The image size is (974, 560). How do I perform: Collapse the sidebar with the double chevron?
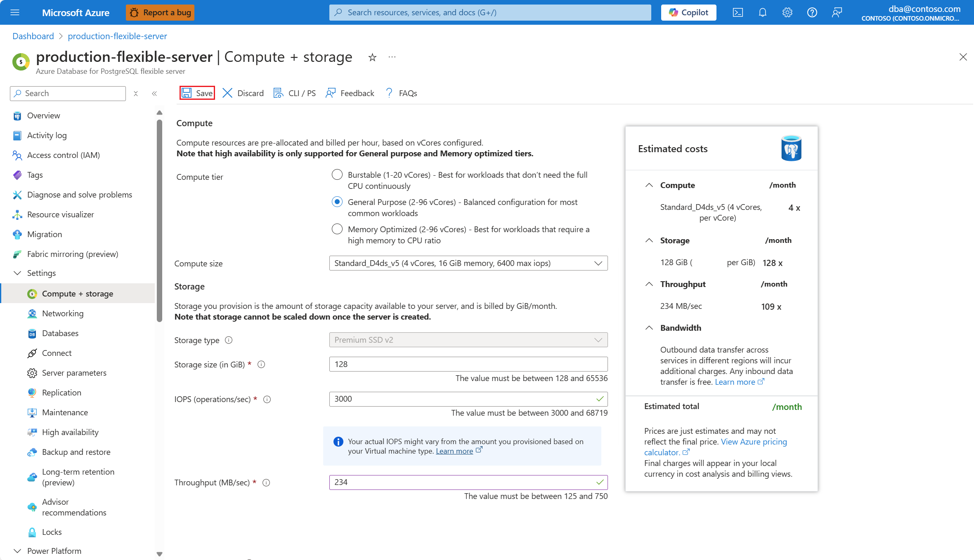154,94
